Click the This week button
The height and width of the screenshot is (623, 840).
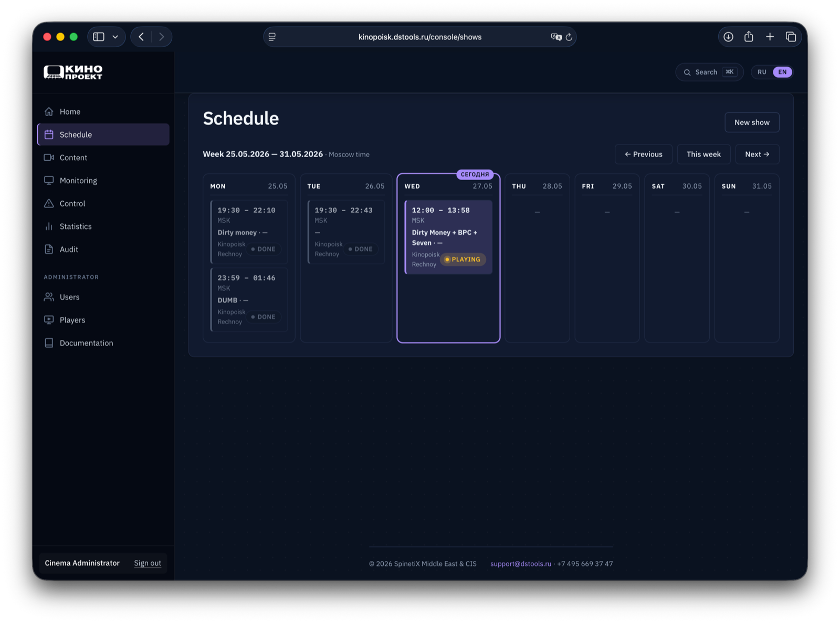click(703, 154)
